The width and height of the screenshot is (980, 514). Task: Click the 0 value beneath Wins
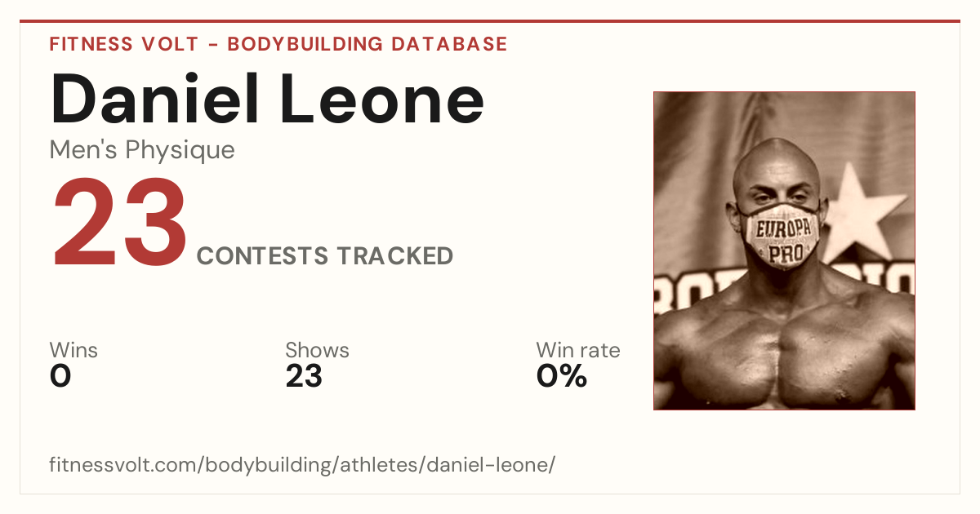[x=60, y=377]
